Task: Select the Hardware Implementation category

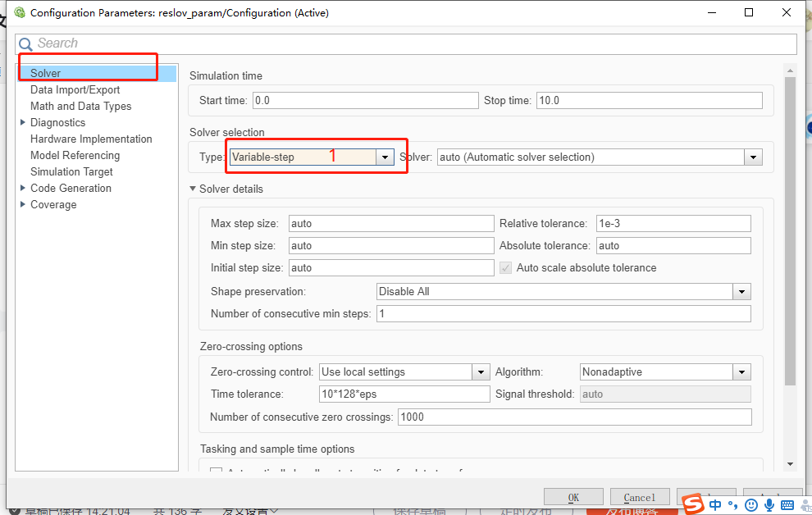Action: [90, 139]
